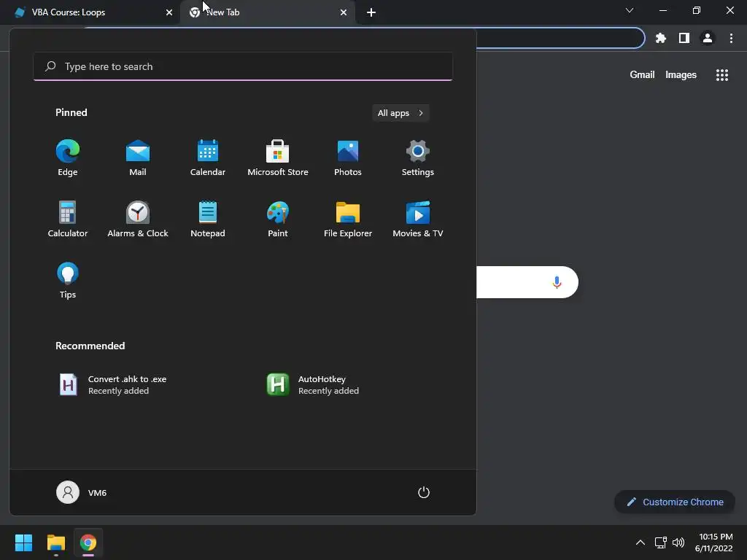Open Images link on New Tab page
This screenshot has width=747, height=560.
pyautogui.click(x=681, y=75)
